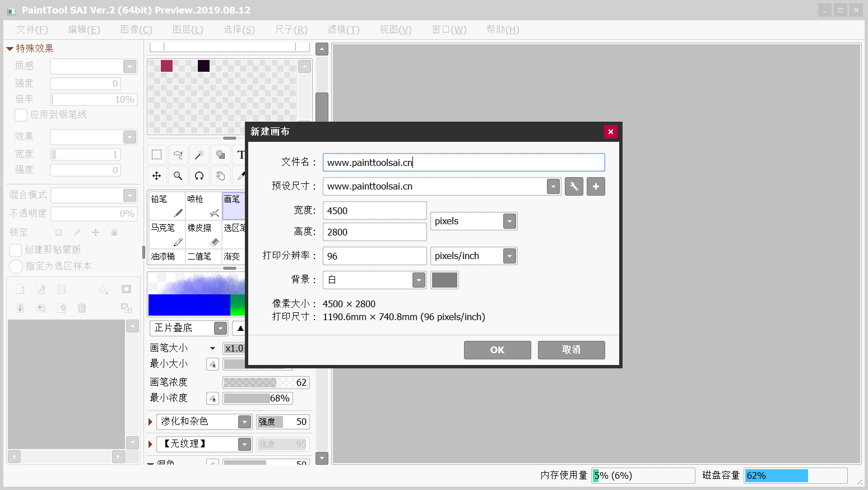868x490 pixels.
Task: Click the delete layer trash icon
Action: (82, 308)
